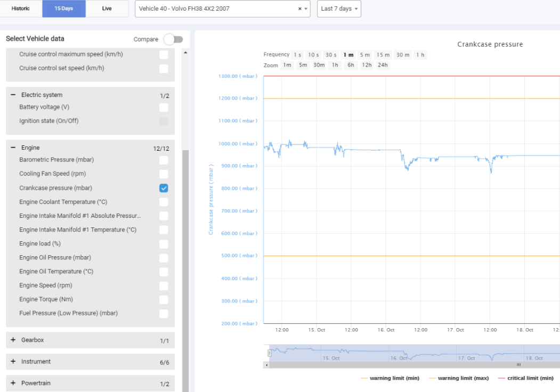Screen dimensions: 560x392
Task: Click the vehicle data list scroll up arrow
Action: pyautogui.click(x=185, y=53)
